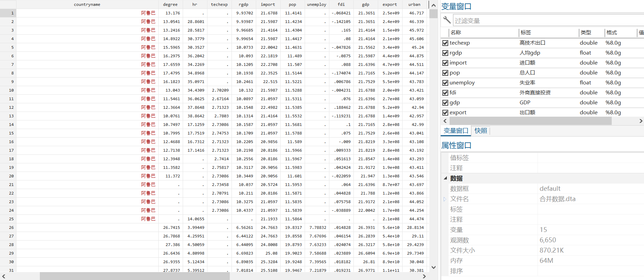644x280 pixels.
Task: Click the 排序 property row
Action: (543, 271)
